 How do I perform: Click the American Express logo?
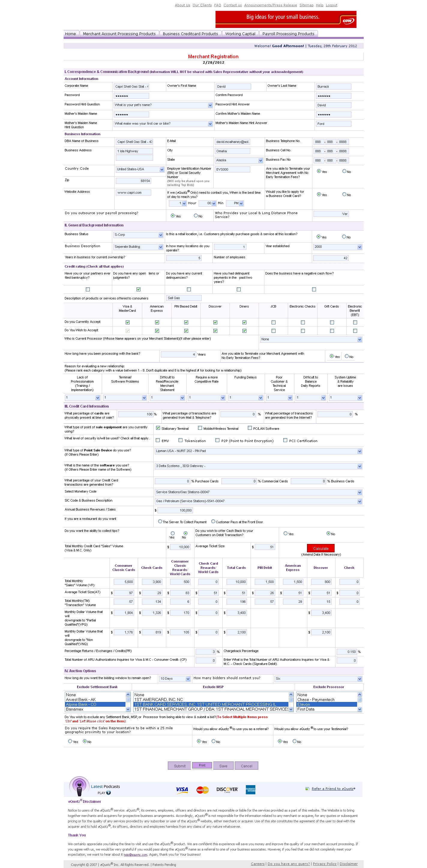[250, 790]
